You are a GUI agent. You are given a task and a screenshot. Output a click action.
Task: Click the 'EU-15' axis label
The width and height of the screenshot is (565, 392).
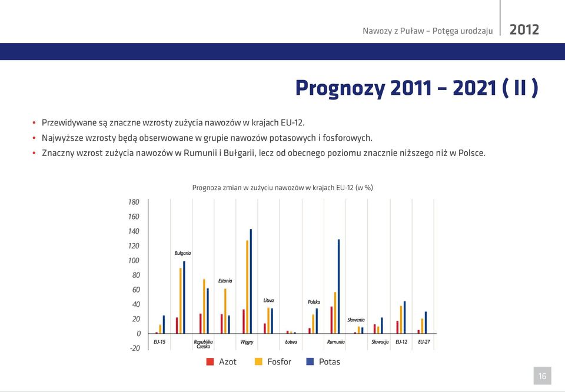click(159, 341)
